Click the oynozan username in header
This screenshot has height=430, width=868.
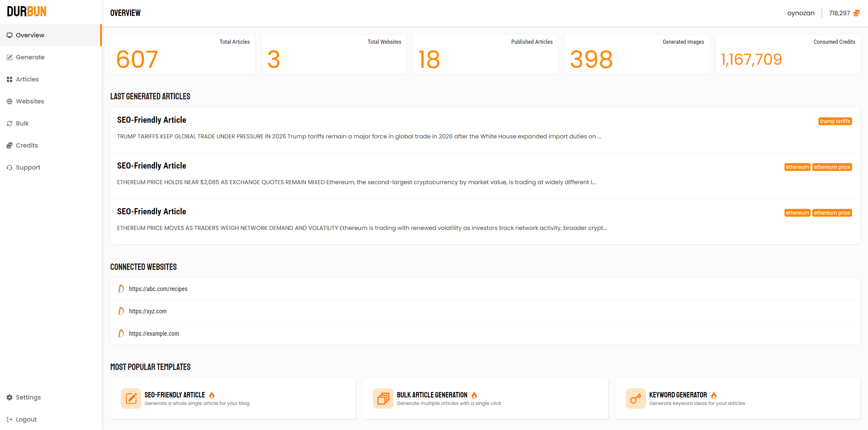800,13
